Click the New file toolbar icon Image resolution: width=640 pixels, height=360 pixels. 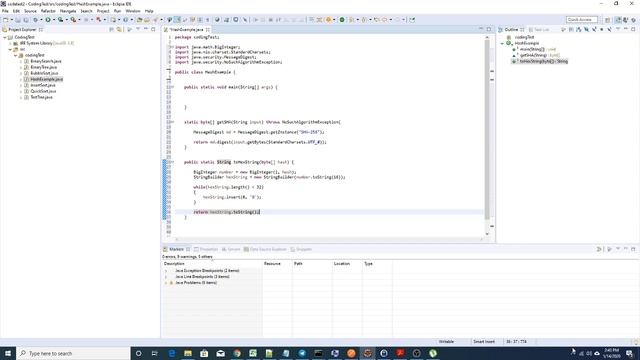pyautogui.click(x=6, y=20)
